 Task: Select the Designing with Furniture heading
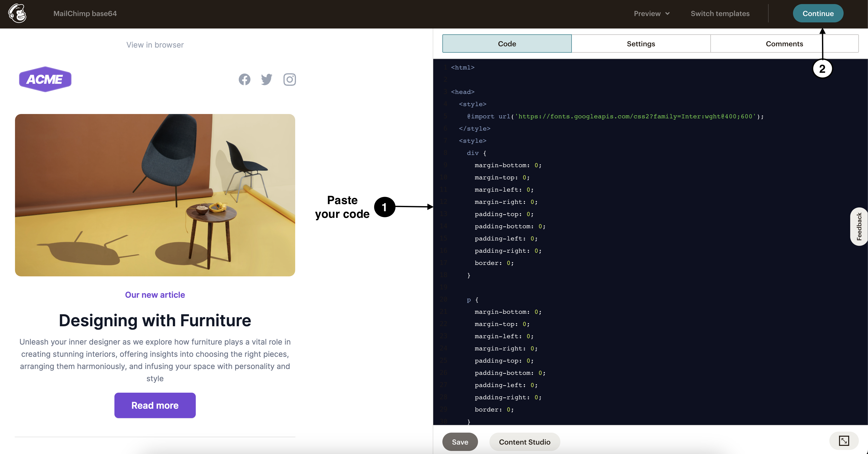(155, 320)
